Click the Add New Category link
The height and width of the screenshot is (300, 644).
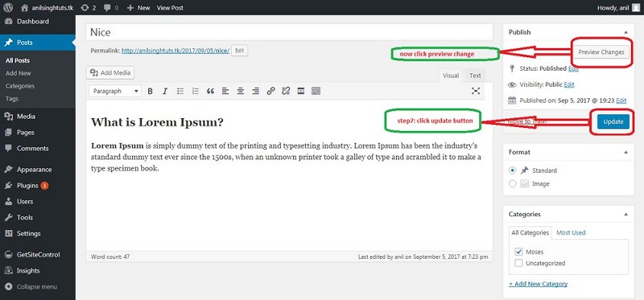pyautogui.click(x=538, y=284)
